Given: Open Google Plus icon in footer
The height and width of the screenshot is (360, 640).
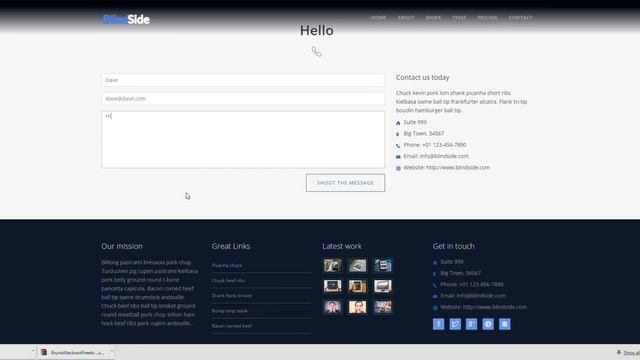Looking at the screenshot, I should pos(471,324).
